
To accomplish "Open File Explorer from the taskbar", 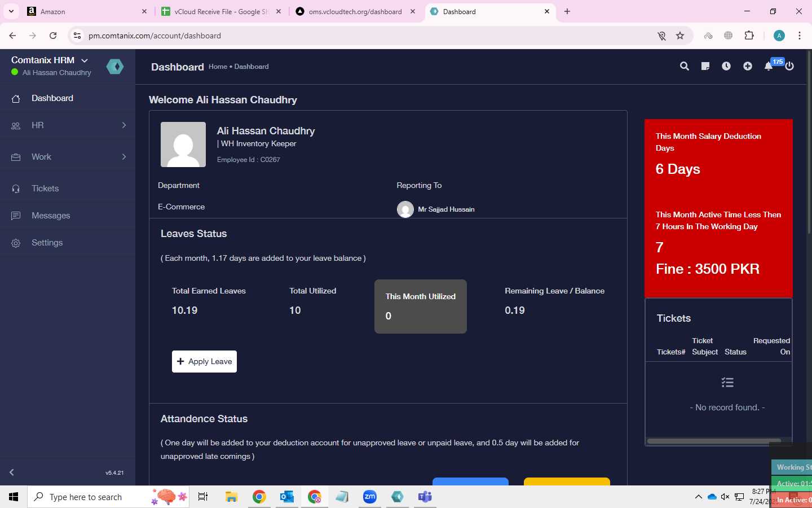I will (232, 497).
